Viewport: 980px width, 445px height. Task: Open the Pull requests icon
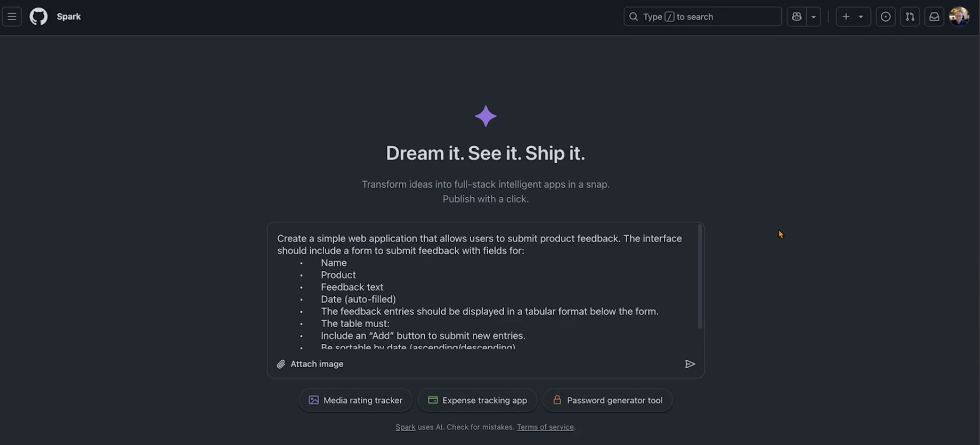(x=910, y=17)
